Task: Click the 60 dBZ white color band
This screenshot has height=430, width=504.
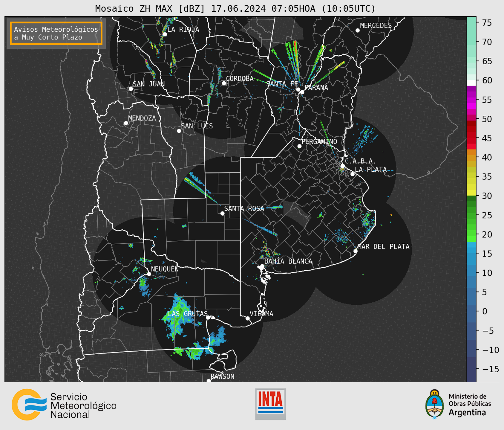Action: (471, 83)
